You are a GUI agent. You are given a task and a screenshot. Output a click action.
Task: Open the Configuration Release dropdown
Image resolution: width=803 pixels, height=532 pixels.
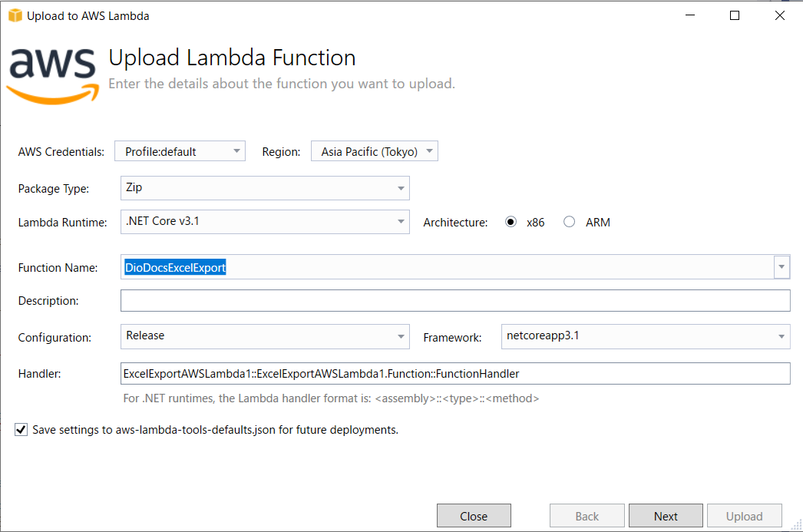click(x=265, y=336)
